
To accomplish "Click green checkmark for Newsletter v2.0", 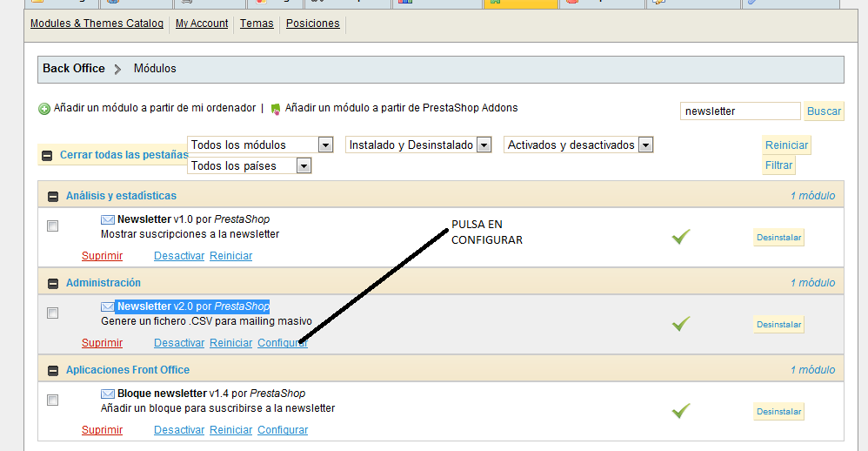I will pyautogui.click(x=681, y=324).
